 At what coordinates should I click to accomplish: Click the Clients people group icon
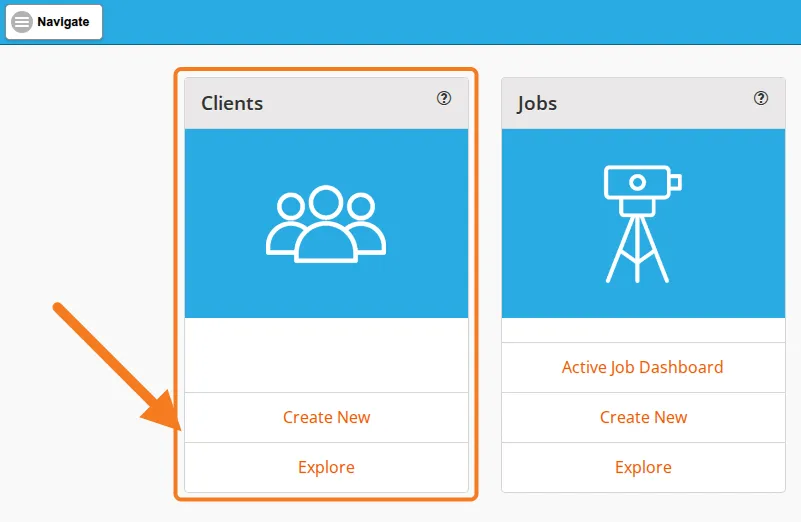coord(326,224)
